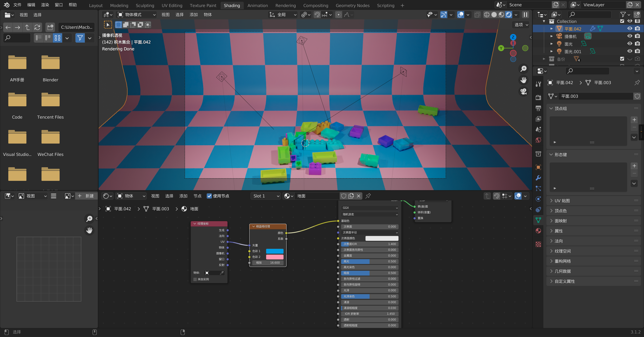Toggle viewport gizmos visibility
This screenshot has width=644, height=337.
444,15
